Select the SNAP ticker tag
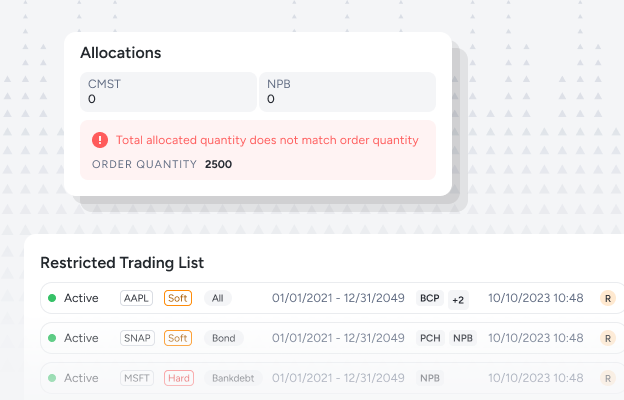624x400 pixels. pyautogui.click(x=137, y=338)
